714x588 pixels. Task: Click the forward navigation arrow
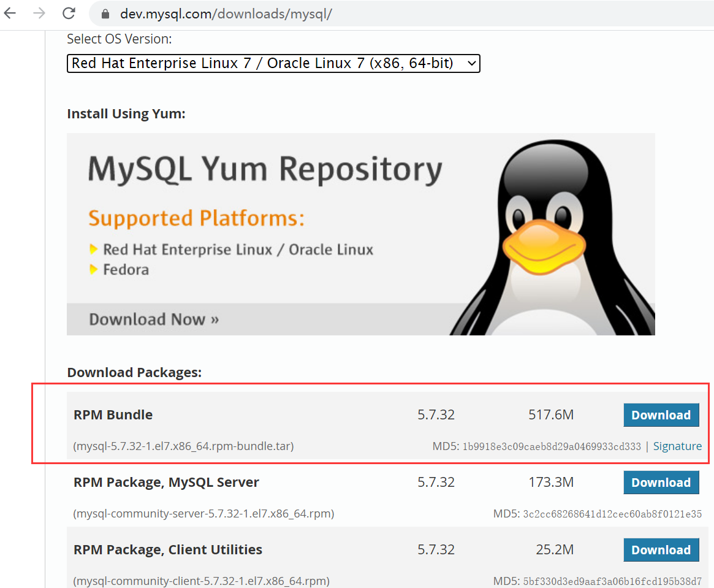point(38,13)
